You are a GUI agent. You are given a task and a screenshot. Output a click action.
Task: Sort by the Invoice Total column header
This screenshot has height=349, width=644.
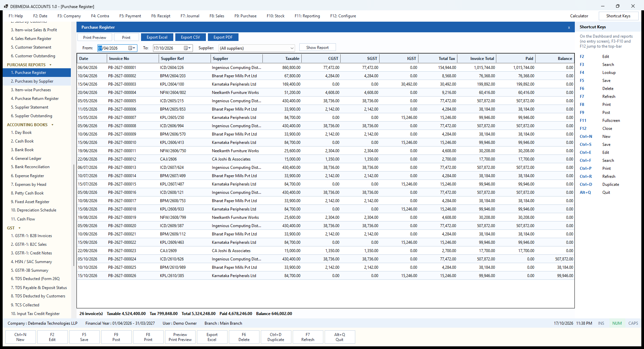click(x=476, y=59)
